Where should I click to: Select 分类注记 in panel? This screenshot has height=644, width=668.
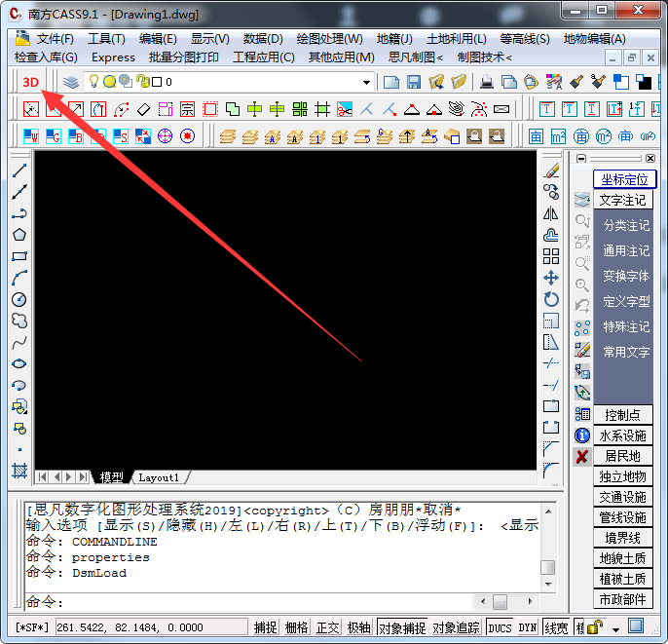626,225
